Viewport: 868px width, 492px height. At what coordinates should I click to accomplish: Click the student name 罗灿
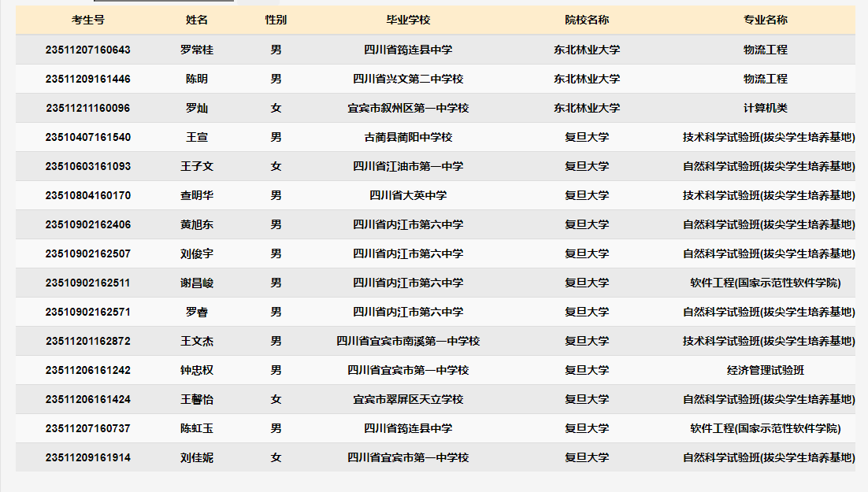(x=196, y=108)
